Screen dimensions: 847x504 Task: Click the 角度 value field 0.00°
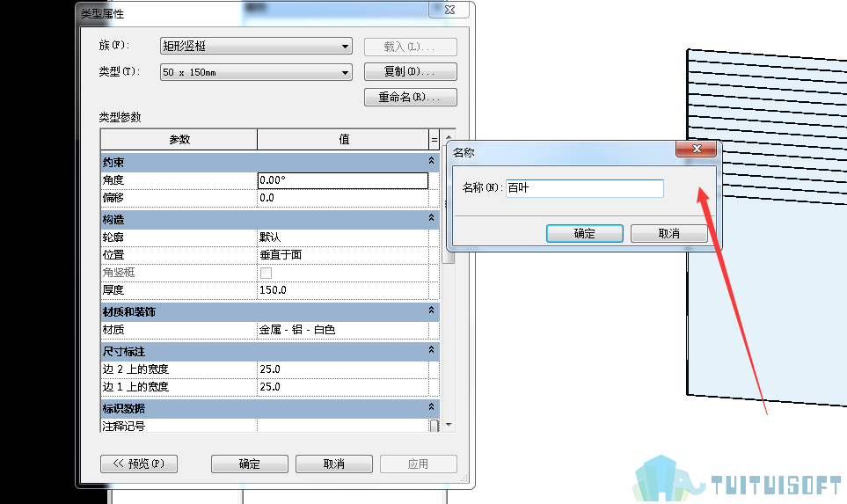point(342,180)
